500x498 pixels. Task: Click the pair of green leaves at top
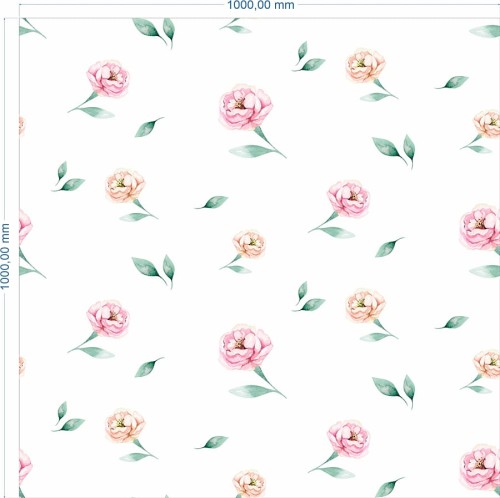click(x=154, y=33)
